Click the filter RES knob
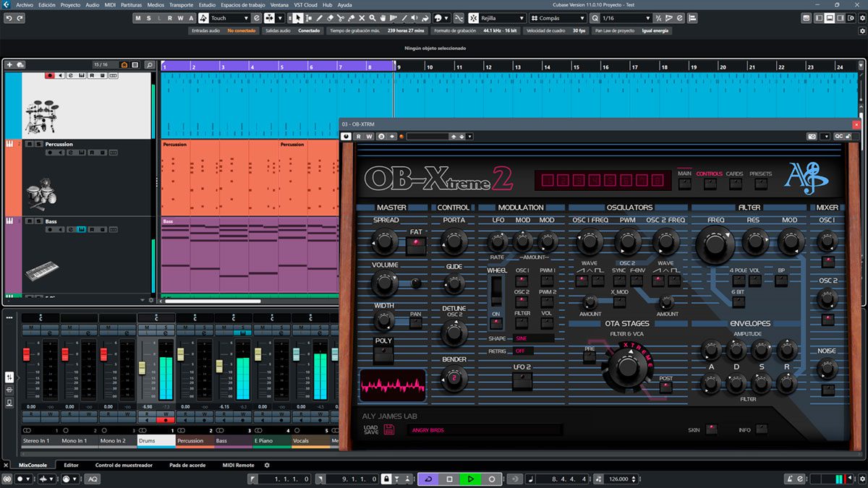This screenshot has height=488, width=868. click(x=754, y=241)
